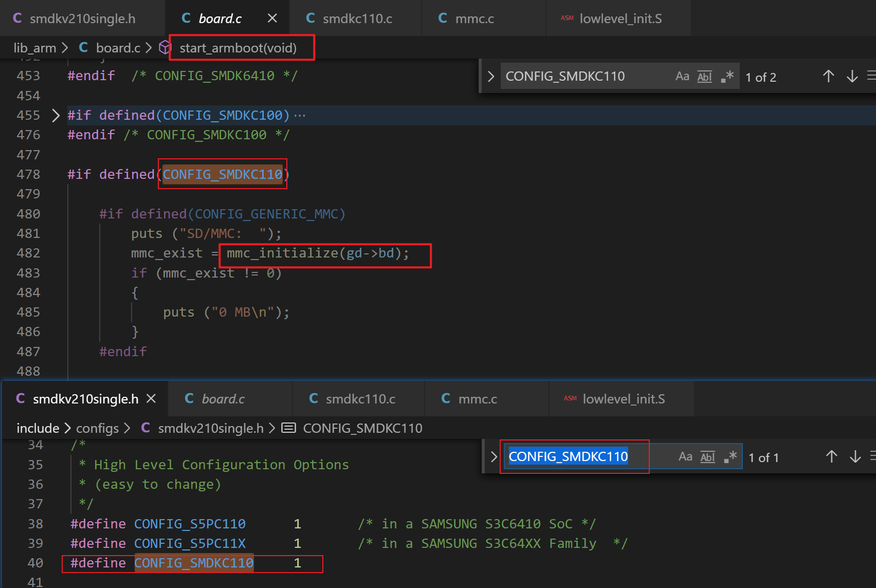Go to previous match in upper find widget
This screenshot has width=876, height=588.
click(x=828, y=77)
